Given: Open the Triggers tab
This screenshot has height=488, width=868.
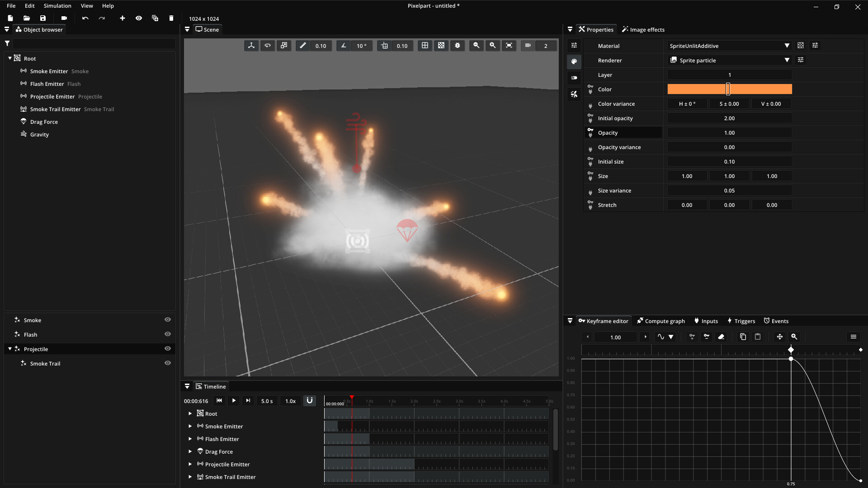Looking at the screenshot, I should (741, 321).
